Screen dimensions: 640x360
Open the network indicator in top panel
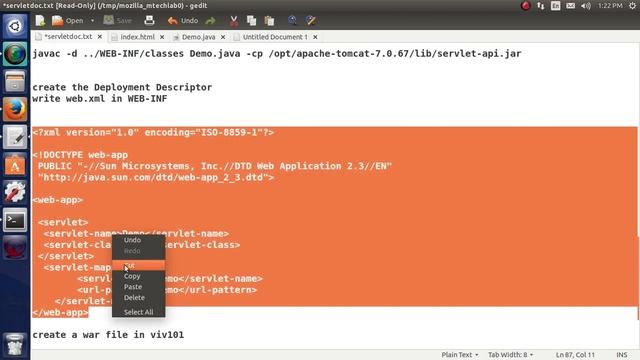[x=540, y=6]
